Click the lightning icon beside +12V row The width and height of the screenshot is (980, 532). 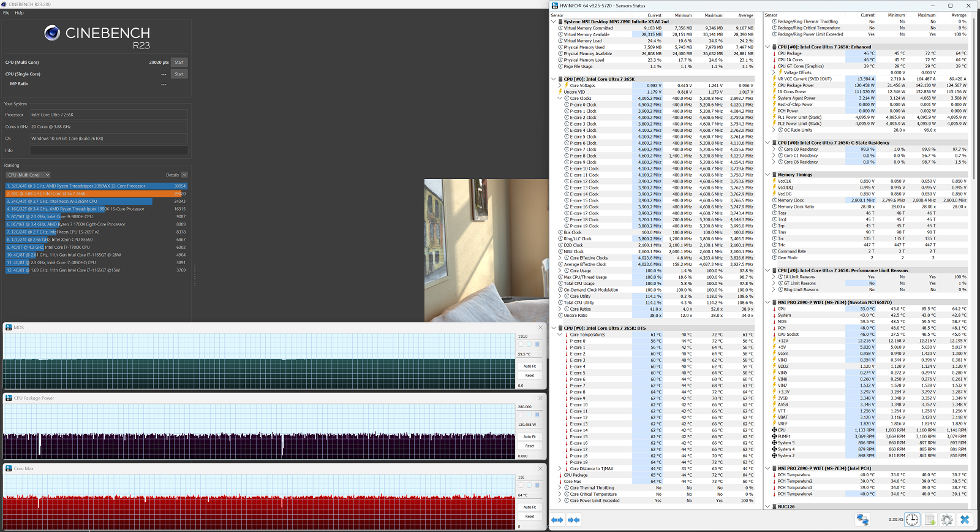pyautogui.click(x=774, y=341)
